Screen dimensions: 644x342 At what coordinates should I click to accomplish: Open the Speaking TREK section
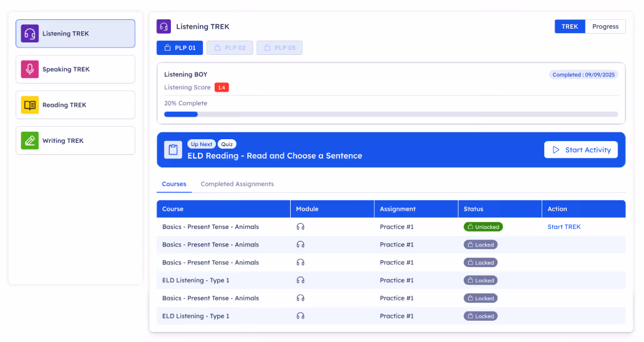pos(76,69)
